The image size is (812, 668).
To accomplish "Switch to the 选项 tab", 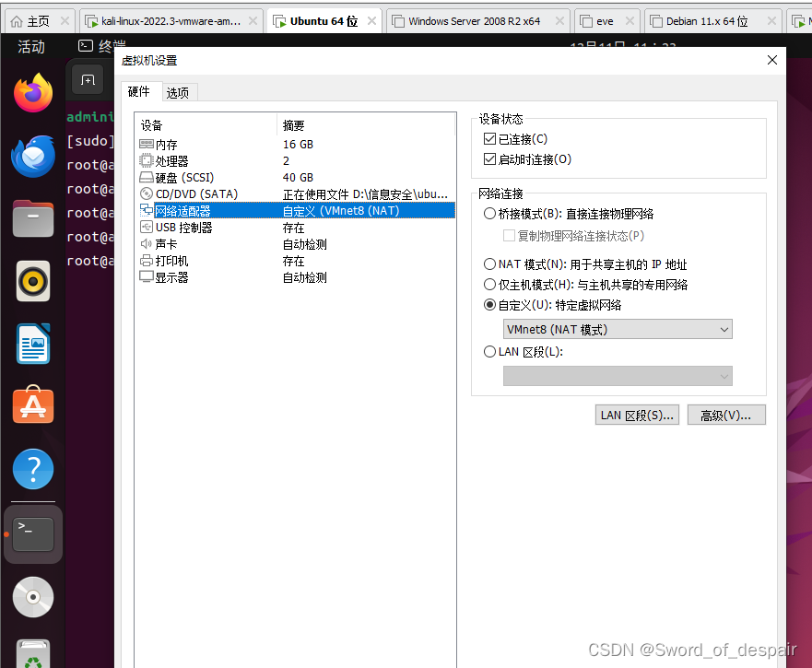I will [178, 93].
